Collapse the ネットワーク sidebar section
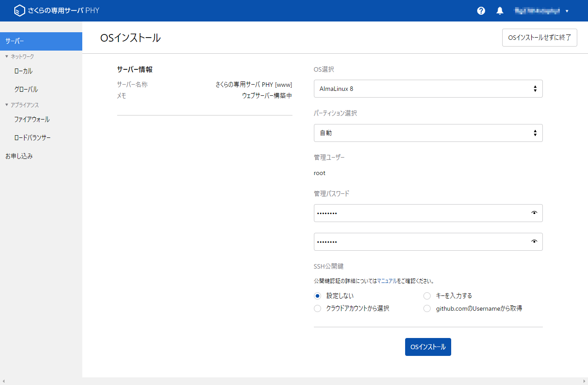 (20, 56)
